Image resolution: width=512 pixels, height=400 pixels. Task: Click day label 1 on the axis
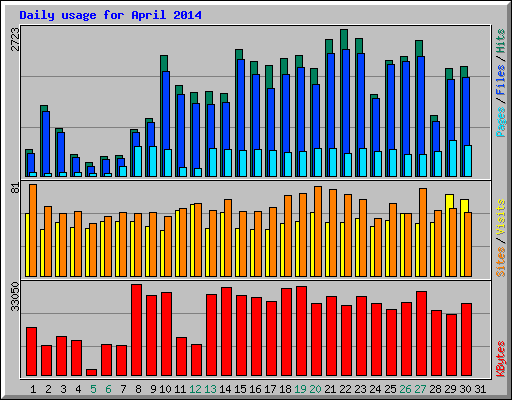click(x=33, y=389)
